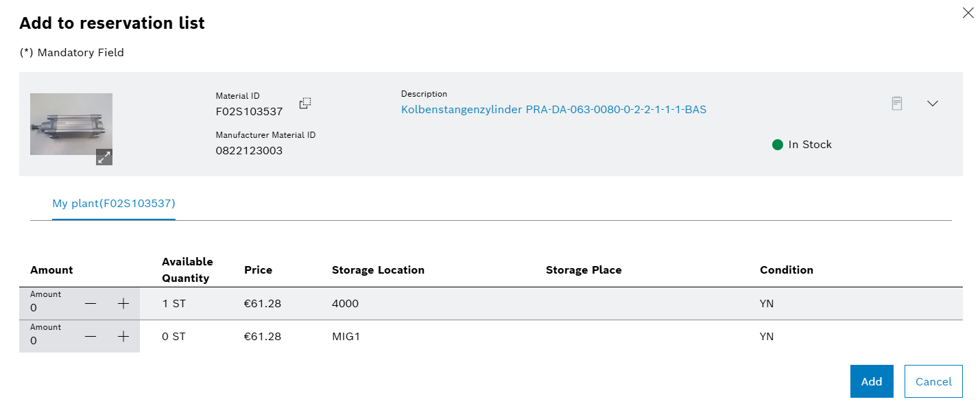The image size is (980, 406).
Task: Click the Storage Location column header
Action: (378, 270)
